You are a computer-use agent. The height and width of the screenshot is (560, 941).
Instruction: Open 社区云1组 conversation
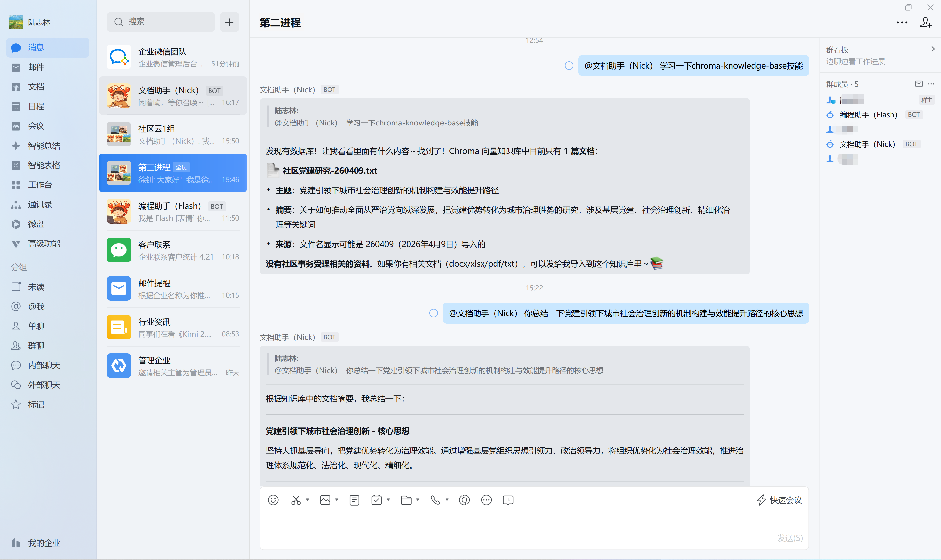173,134
